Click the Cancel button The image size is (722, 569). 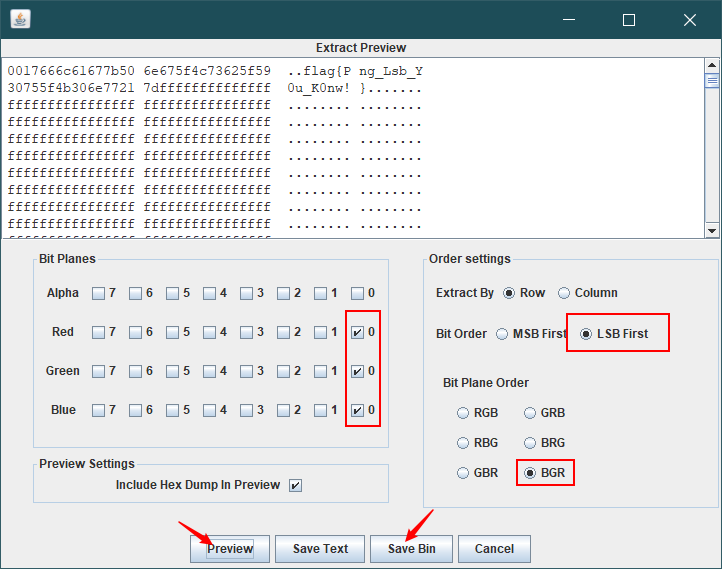tap(494, 549)
